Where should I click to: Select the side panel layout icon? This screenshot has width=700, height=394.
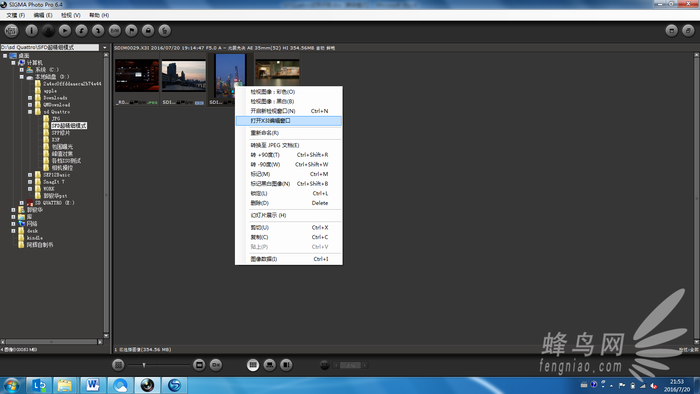(x=286, y=365)
